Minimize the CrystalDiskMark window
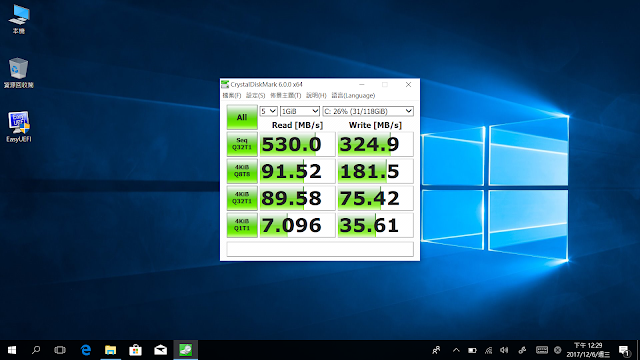This screenshot has width=640, height=360. (362, 84)
